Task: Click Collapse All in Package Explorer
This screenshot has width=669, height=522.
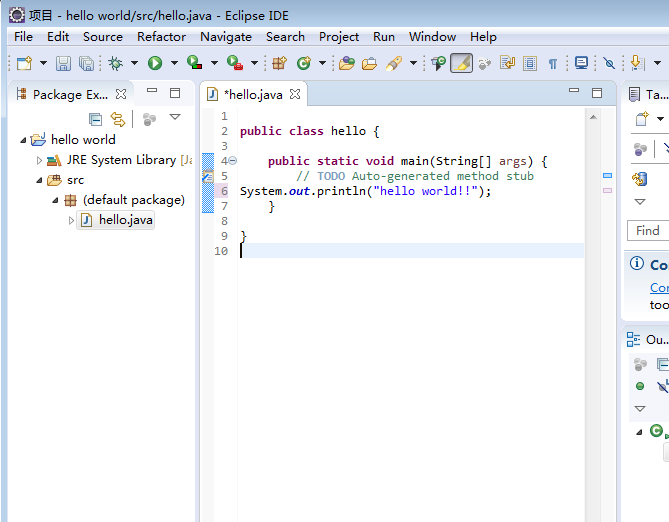Action: [95, 119]
